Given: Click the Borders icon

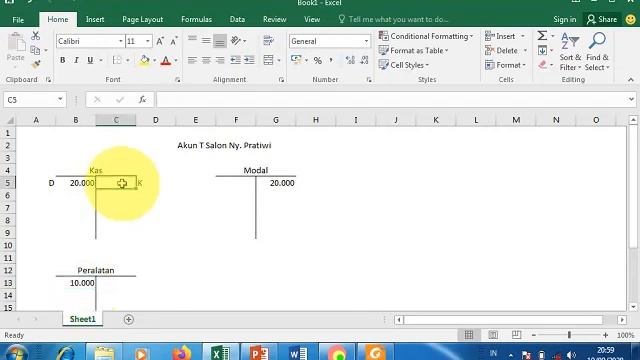Looking at the screenshot, I should coord(117,60).
